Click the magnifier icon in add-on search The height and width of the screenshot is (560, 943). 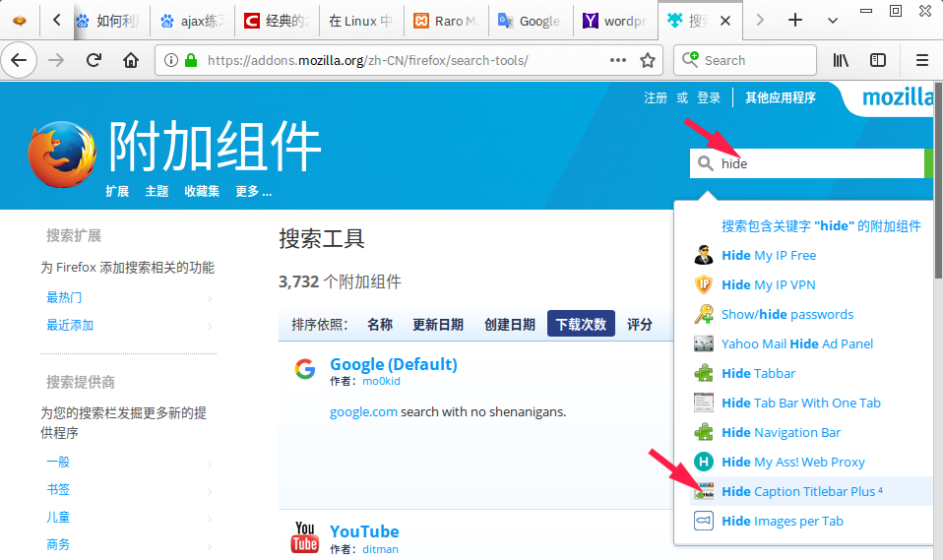click(x=705, y=163)
